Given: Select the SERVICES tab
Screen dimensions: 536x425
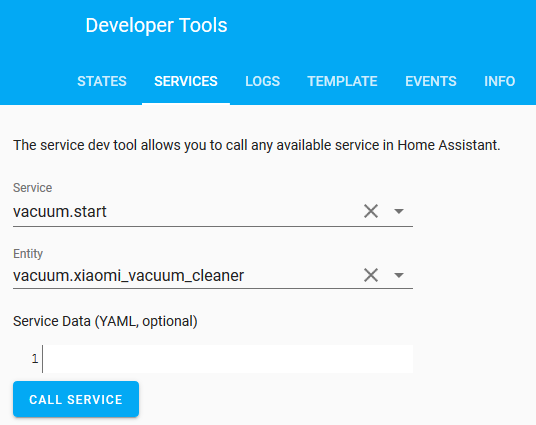Looking at the screenshot, I should 186,81.
